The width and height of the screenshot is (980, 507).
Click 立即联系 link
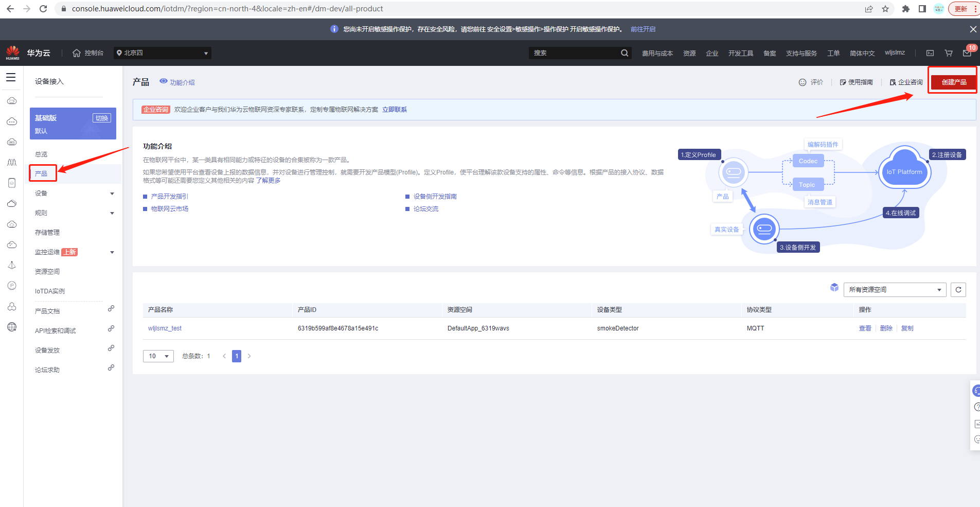click(x=395, y=110)
